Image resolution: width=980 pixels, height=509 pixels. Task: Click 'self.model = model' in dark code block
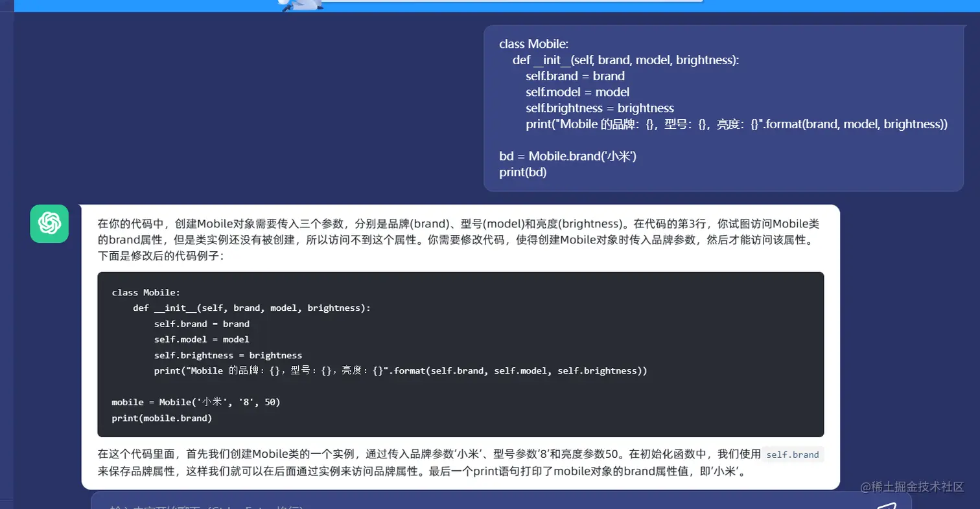(x=202, y=339)
